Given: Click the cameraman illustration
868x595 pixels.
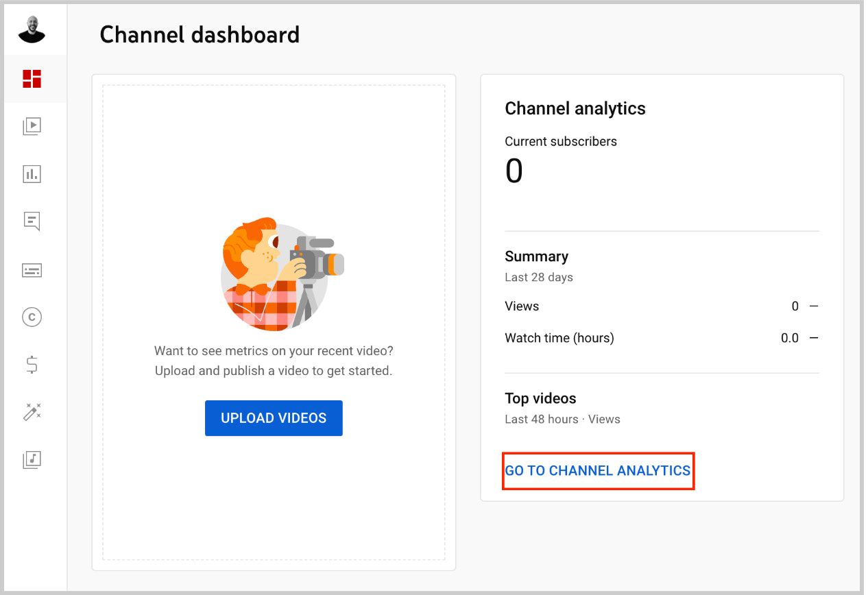Looking at the screenshot, I should coord(282,275).
